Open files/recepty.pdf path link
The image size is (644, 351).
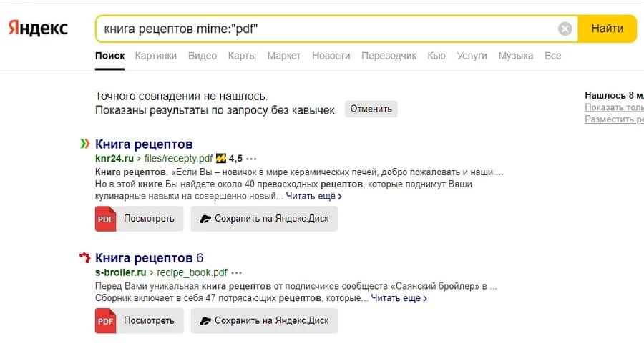pyautogui.click(x=178, y=159)
